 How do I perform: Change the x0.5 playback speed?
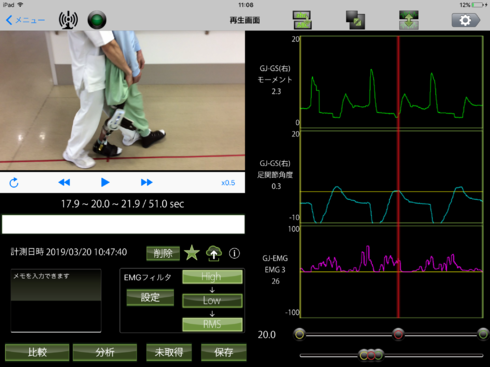click(228, 183)
